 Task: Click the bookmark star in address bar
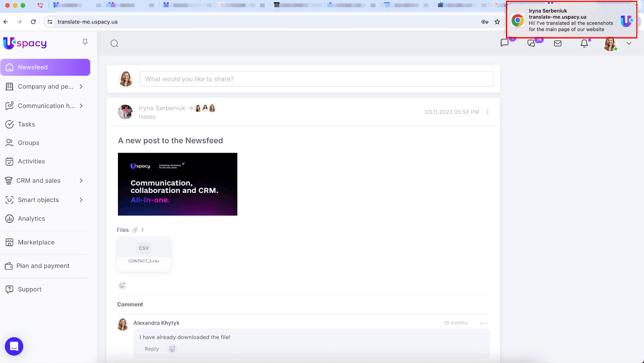pyautogui.click(x=497, y=22)
